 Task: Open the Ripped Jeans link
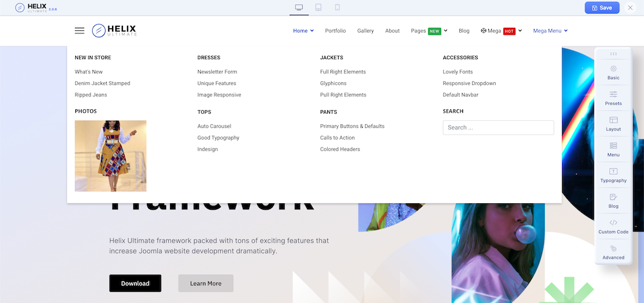pyautogui.click(x=91, y=95)
